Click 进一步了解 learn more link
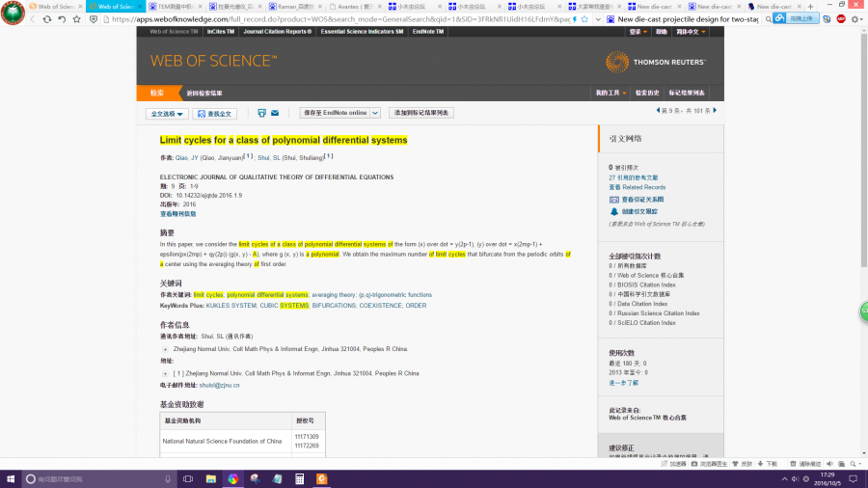Image resolution: width=868 pixels, height=488 pixels. coord(623,383)
